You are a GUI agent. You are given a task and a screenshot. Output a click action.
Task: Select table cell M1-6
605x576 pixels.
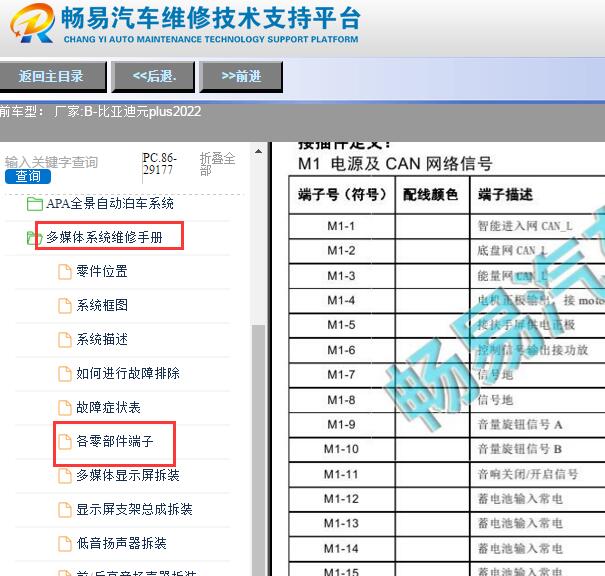(341, 350)
